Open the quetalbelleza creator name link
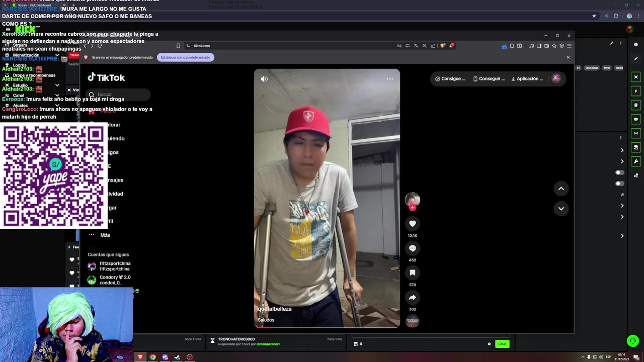The image size is (644, 362). [275, 309]
